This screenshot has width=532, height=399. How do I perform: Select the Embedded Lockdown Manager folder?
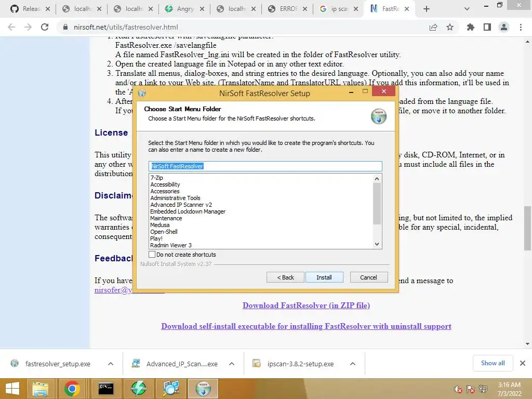188,212
